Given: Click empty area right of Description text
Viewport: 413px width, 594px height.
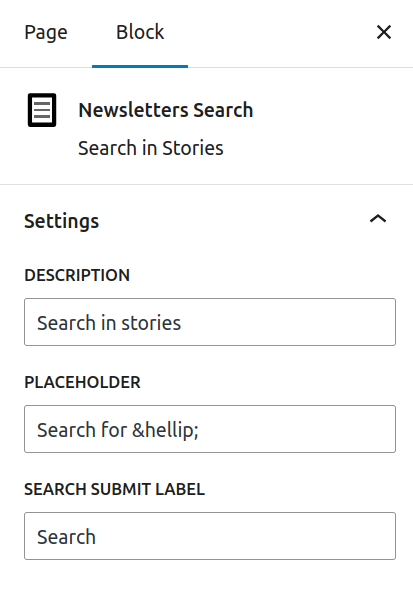Looking at the screenshot, I should 288,323.
